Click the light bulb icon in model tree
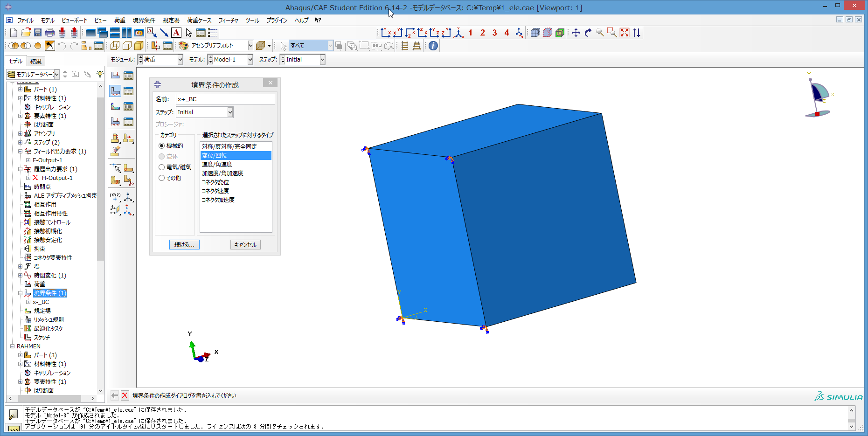 (100, 74)
